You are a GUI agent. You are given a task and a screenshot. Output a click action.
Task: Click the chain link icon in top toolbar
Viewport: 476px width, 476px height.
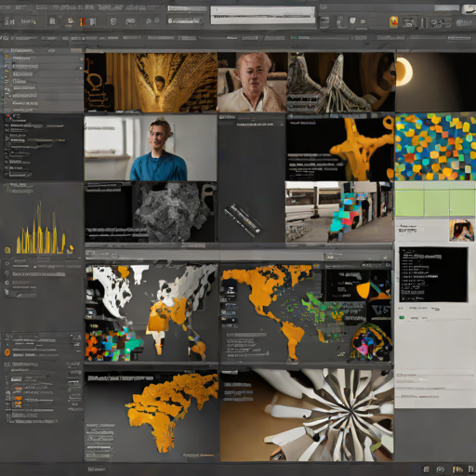click(x=130, y=21)
